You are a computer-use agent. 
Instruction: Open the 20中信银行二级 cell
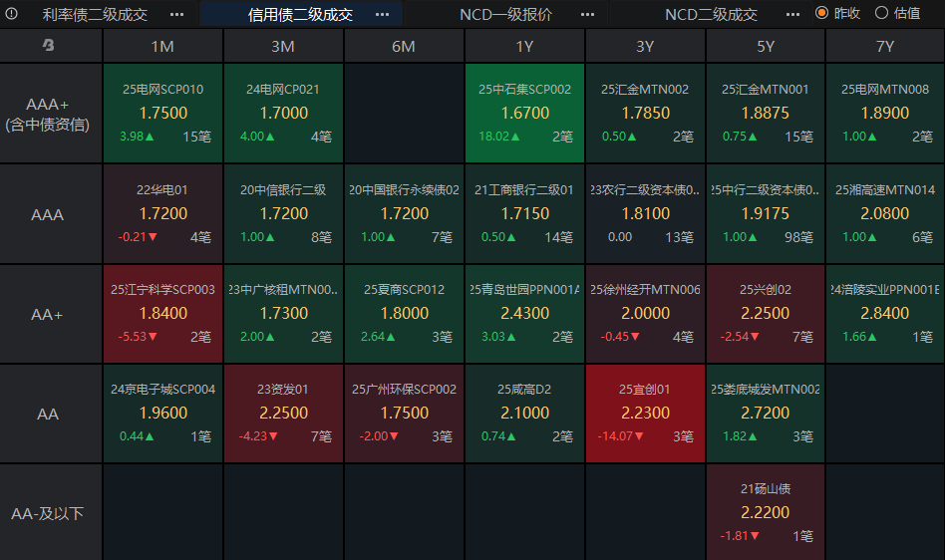283,214
